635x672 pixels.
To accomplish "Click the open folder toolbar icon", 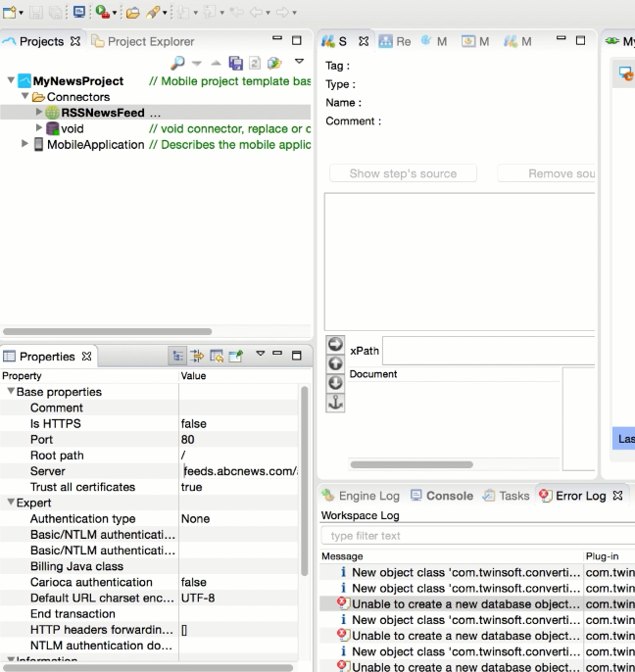I will (133, 13).
